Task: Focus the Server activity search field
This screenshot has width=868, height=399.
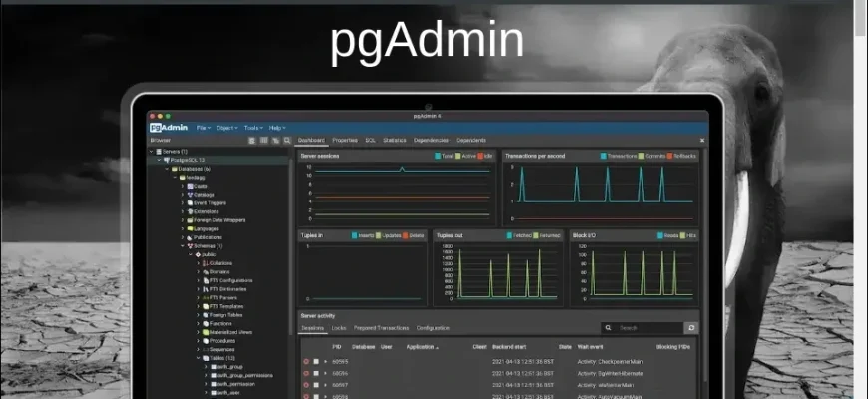Action: pyautogui.click(x=649, y=327)
